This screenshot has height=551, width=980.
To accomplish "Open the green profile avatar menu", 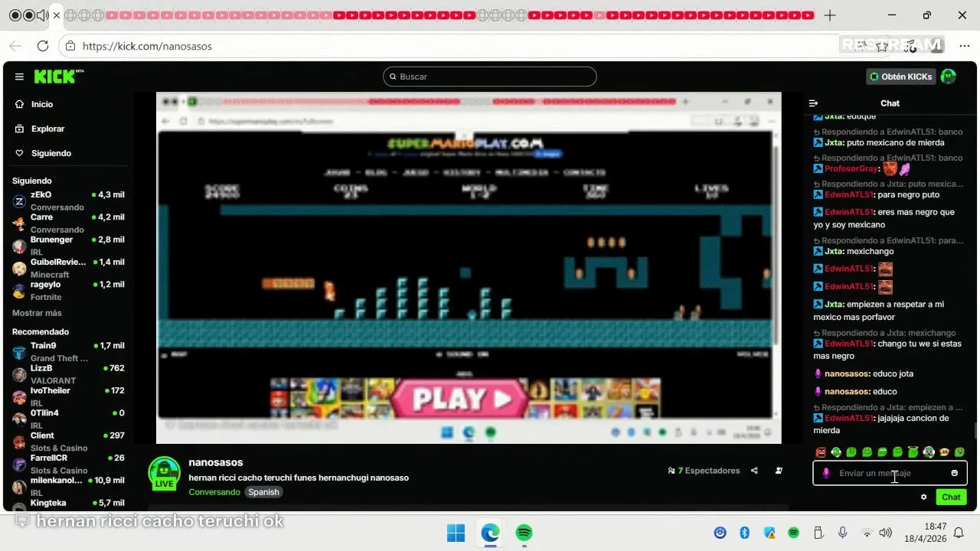I will 949,77.
